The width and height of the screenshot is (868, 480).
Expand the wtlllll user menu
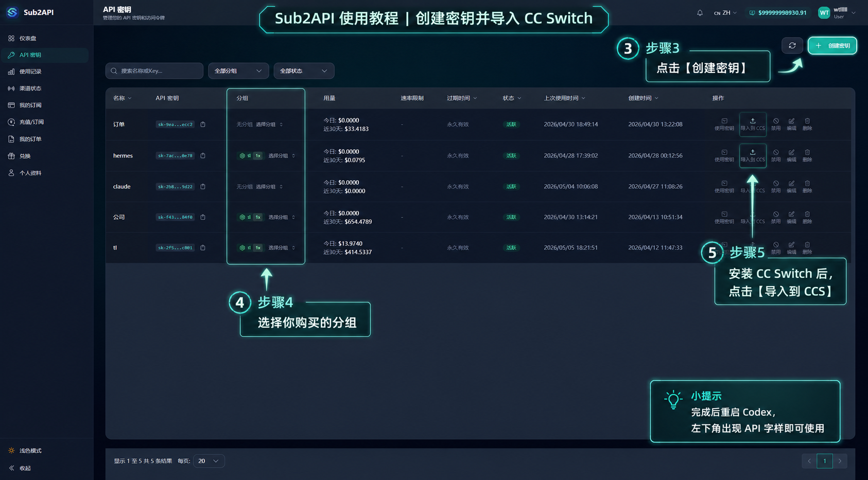point(837,13)
